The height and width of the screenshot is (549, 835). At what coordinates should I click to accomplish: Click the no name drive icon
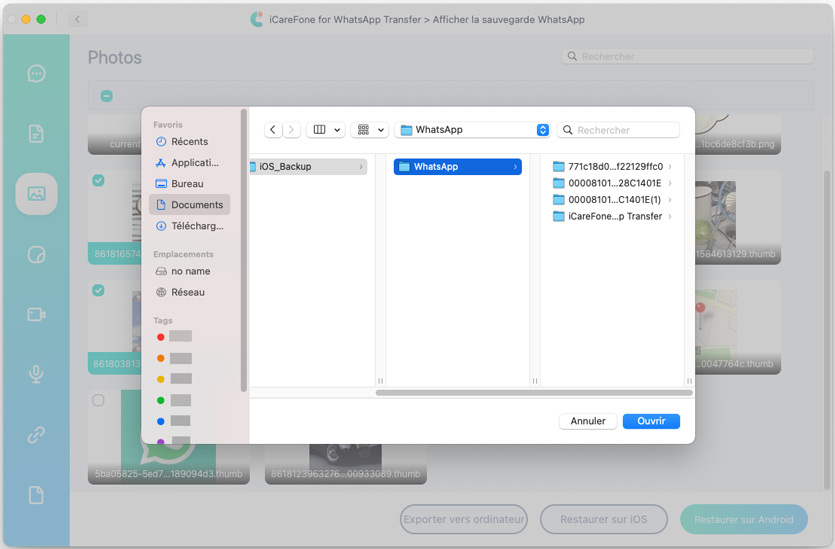click(161, 271)
